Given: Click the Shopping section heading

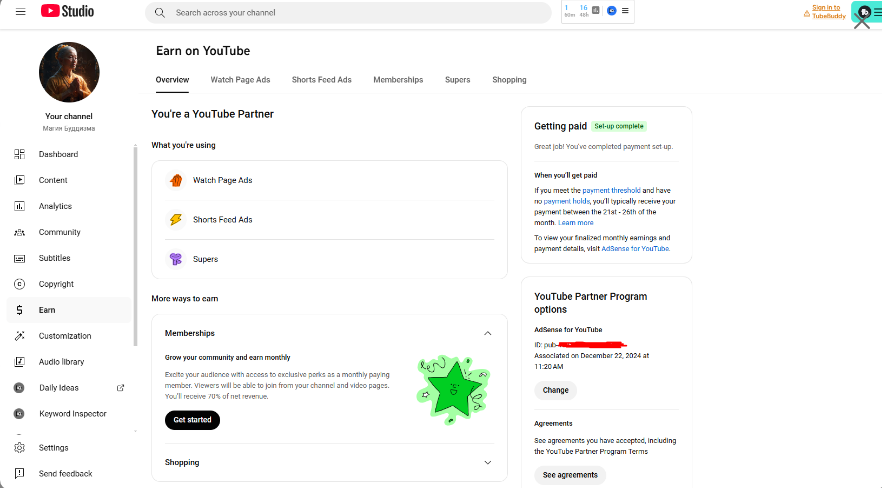Looking at the screenshot, I should click(182, 463).
